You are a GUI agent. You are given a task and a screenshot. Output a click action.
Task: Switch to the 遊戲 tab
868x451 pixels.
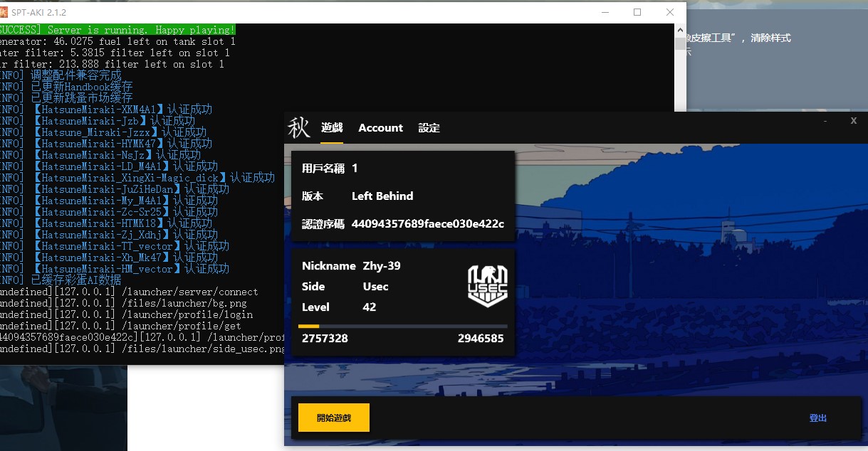tap(332, 128)
